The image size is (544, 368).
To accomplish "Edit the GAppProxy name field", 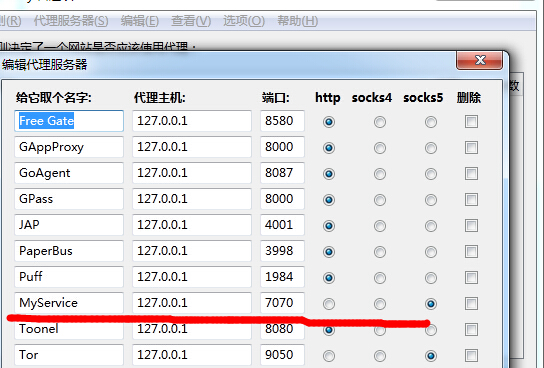I will point(69,147).
